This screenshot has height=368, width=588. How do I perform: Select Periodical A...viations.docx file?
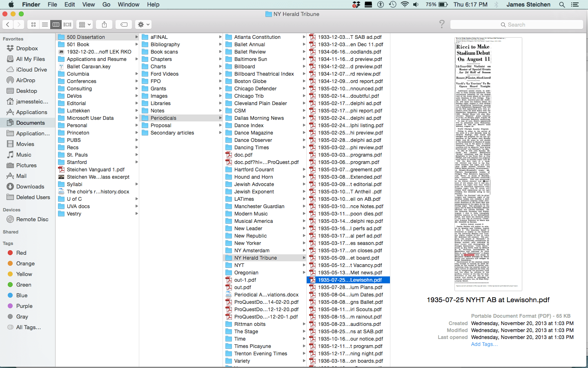(265, 295)
